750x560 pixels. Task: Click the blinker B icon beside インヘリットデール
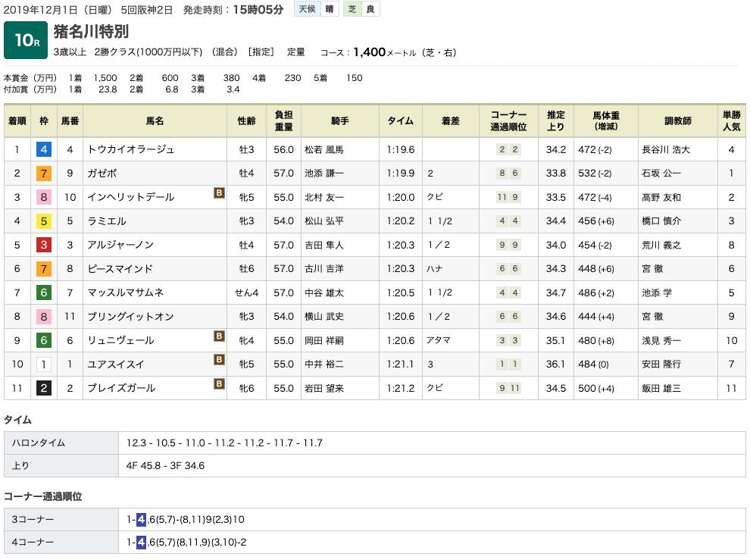219,193
